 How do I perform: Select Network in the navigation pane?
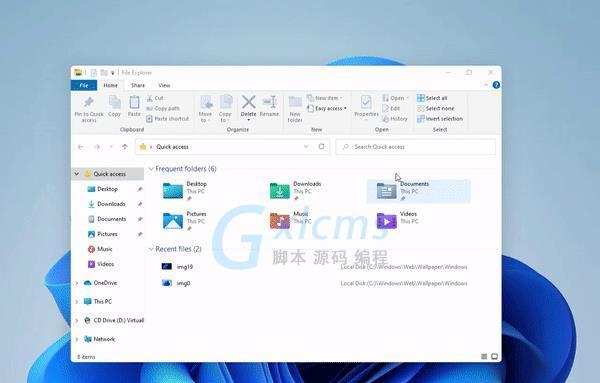[x=104, y=339]
